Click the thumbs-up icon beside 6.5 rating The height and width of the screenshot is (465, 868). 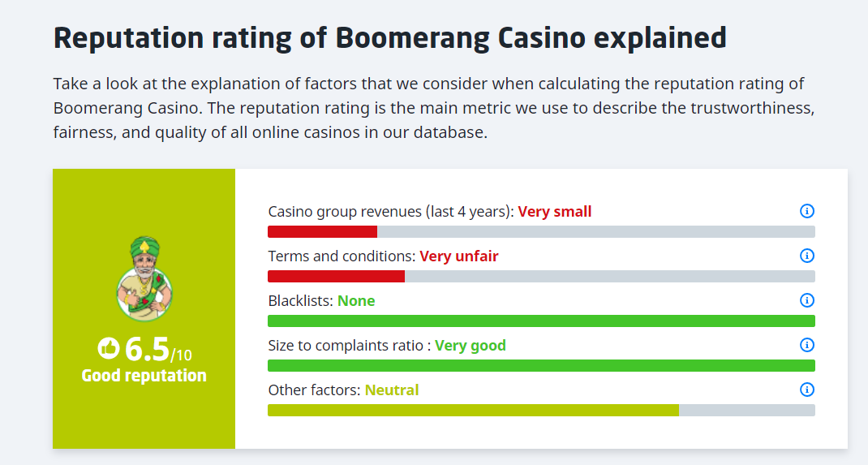tap(109, 348)
